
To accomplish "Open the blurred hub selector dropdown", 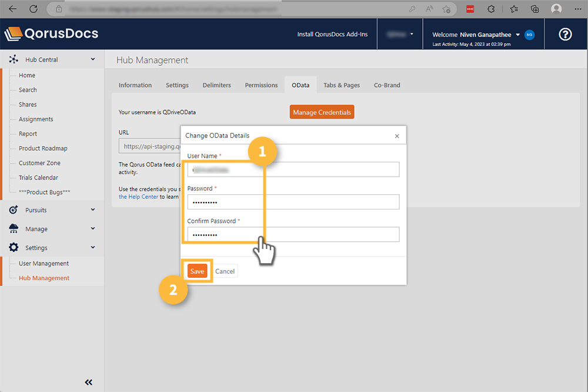I will click(400, 34).
